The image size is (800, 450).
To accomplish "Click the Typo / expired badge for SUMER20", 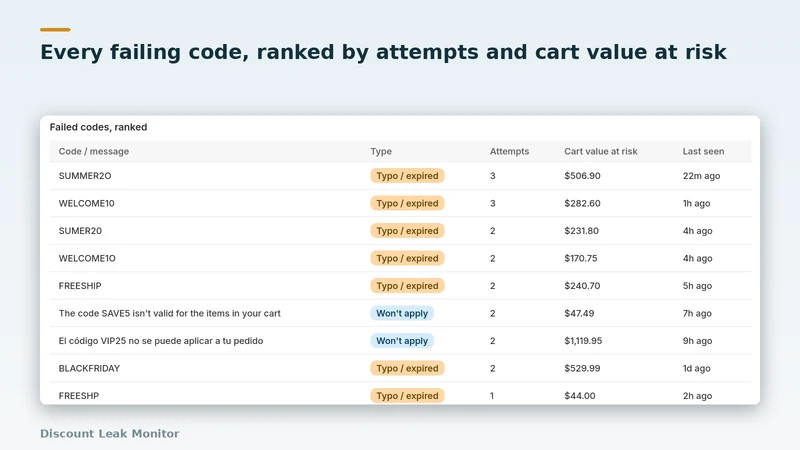I will pyautogui.click(x=407, y=231).
